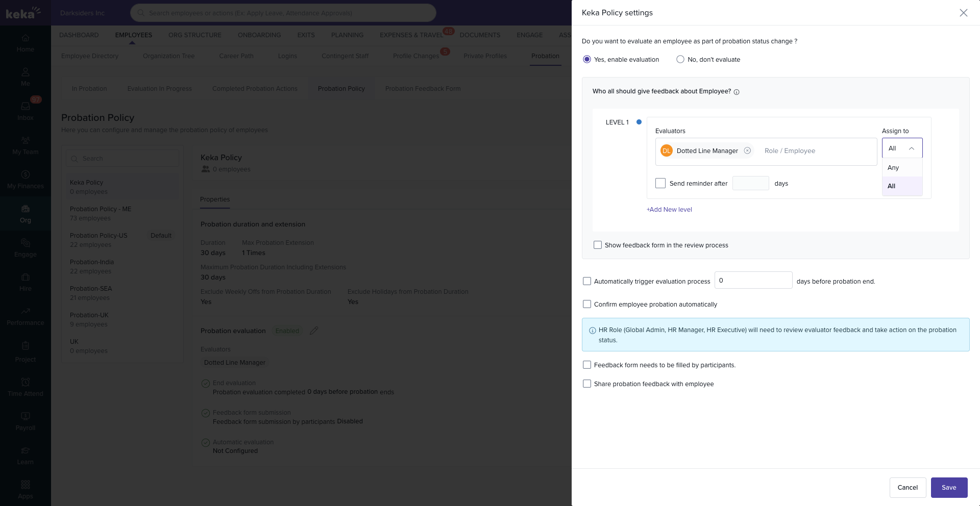The image size is (980, 506).
Task: Open the Inbox sidebar icon
Action: tap(26, 106)
